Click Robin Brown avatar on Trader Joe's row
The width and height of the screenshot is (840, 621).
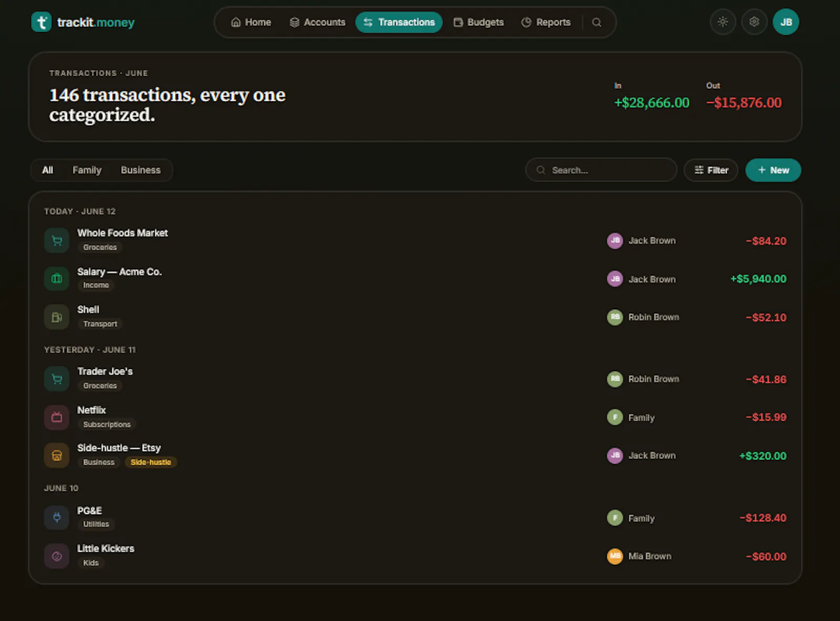[615, 379]
